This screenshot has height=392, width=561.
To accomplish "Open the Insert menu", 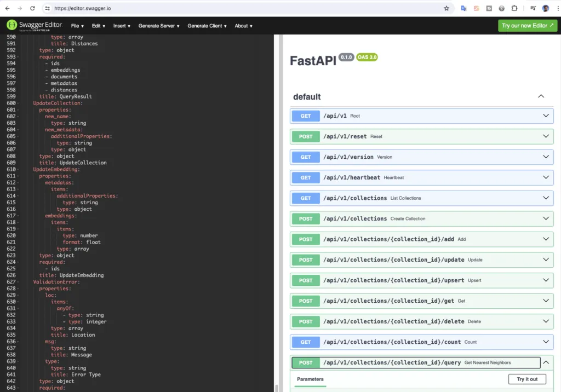I will point(122,26).
